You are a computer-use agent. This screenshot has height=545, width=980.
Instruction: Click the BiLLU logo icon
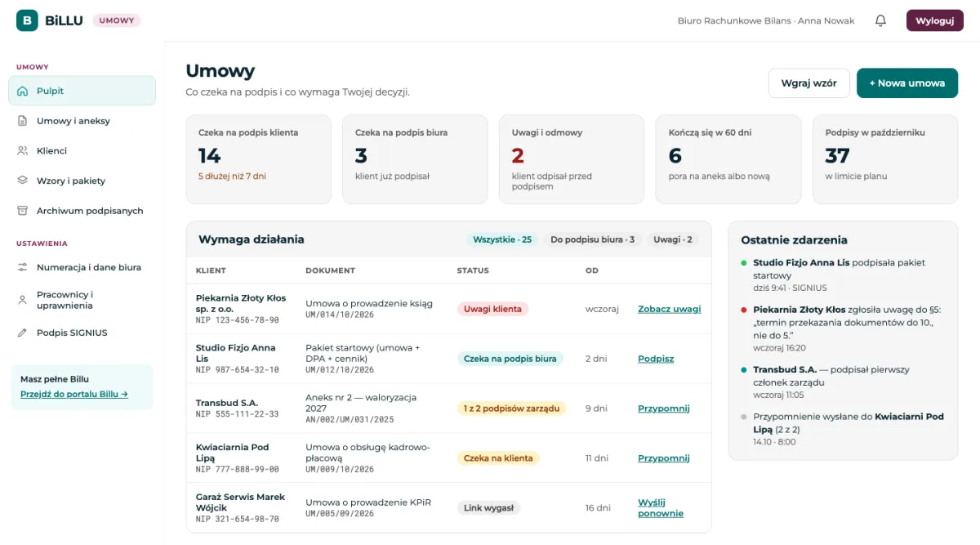click(x=27, y=20)
